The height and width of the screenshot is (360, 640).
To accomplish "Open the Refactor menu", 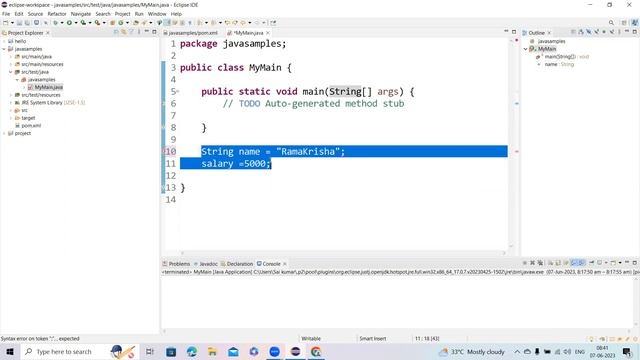I will 57,14.
